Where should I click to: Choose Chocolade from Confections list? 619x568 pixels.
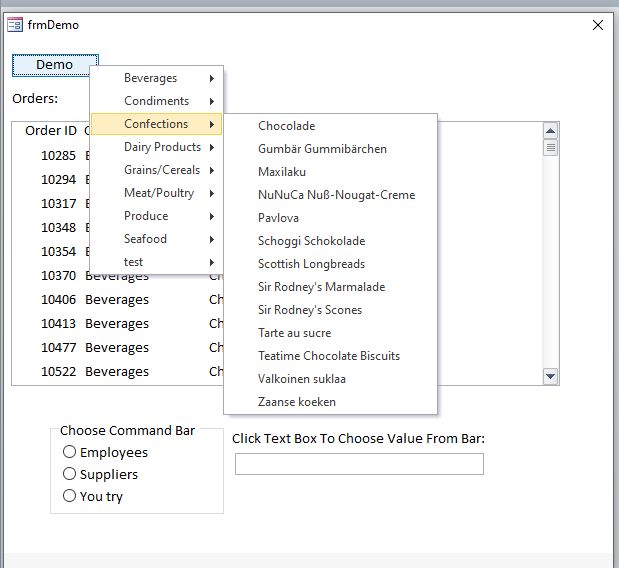tap(287, 126)
